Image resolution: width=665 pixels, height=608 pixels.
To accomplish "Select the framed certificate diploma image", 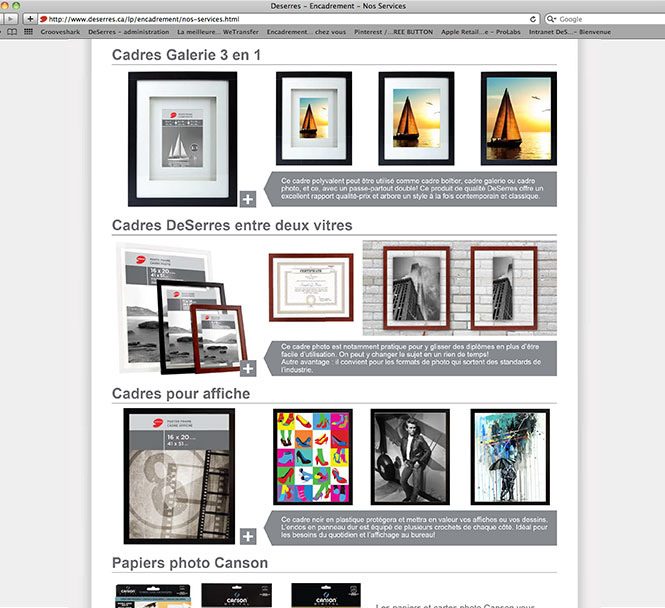I will click(x=311, y=287).
